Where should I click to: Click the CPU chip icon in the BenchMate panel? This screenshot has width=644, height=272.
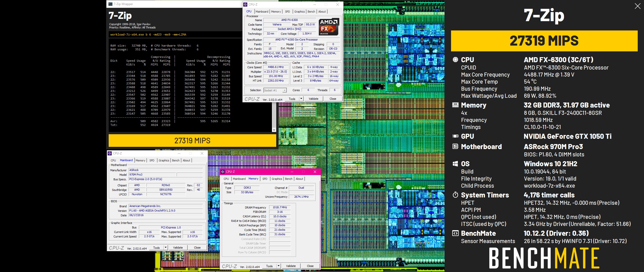[455, 60]
